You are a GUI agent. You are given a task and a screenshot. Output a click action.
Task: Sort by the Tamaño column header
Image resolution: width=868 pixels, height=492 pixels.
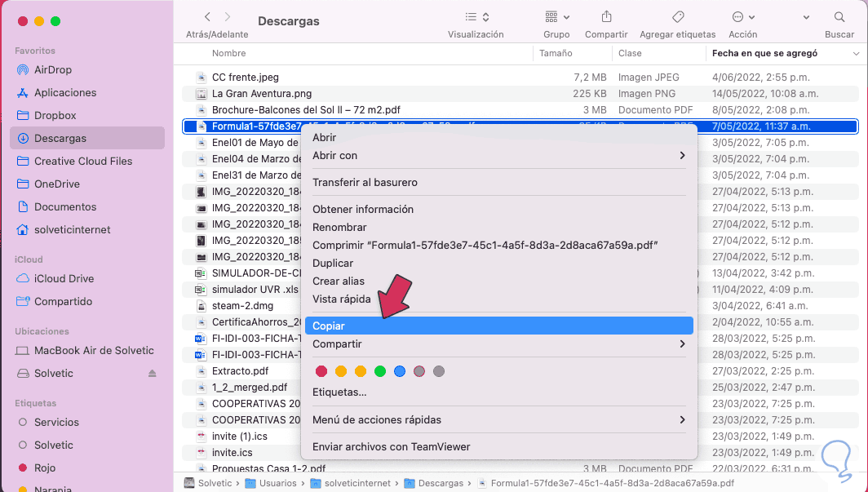(x=556, y=53)
